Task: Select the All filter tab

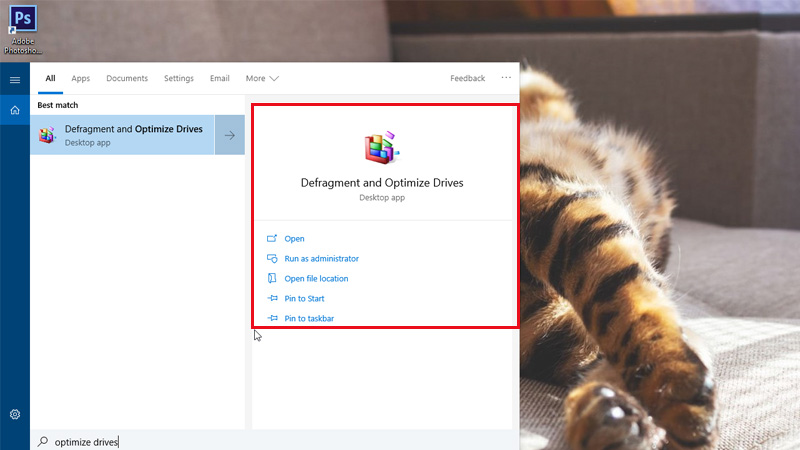Action: coord(50,78)
